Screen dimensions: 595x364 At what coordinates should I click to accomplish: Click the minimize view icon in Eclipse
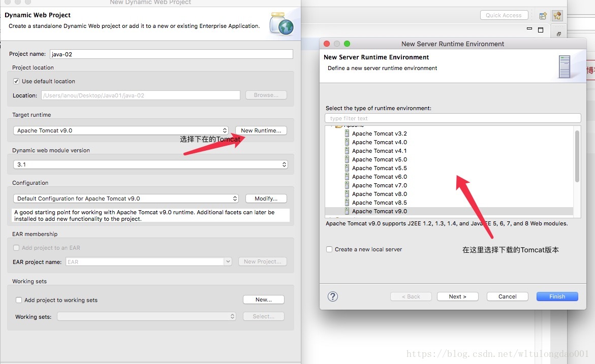tap(529, 29)
